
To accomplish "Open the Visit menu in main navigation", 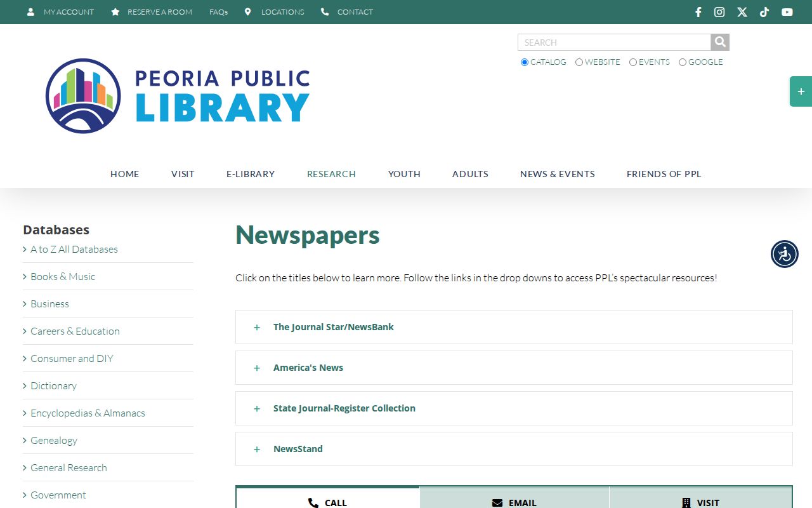I will (x=183, y=174).
